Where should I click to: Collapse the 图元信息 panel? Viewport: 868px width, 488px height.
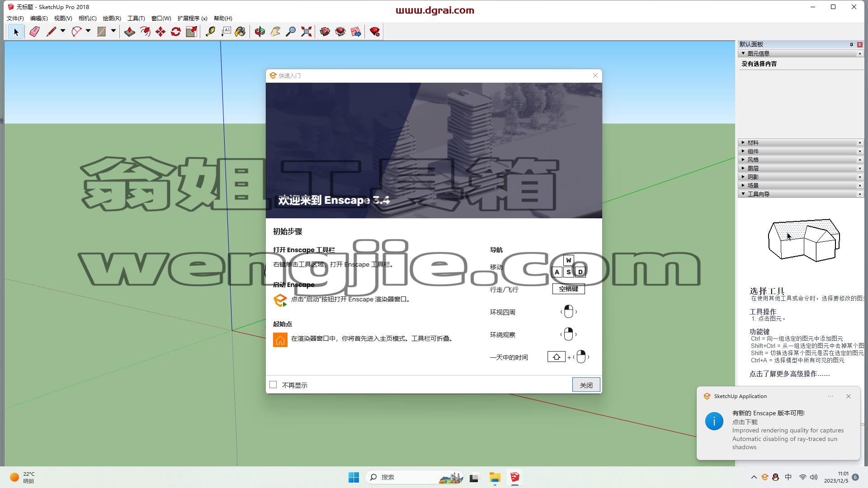pyautogui.click(x=743, y=53)
